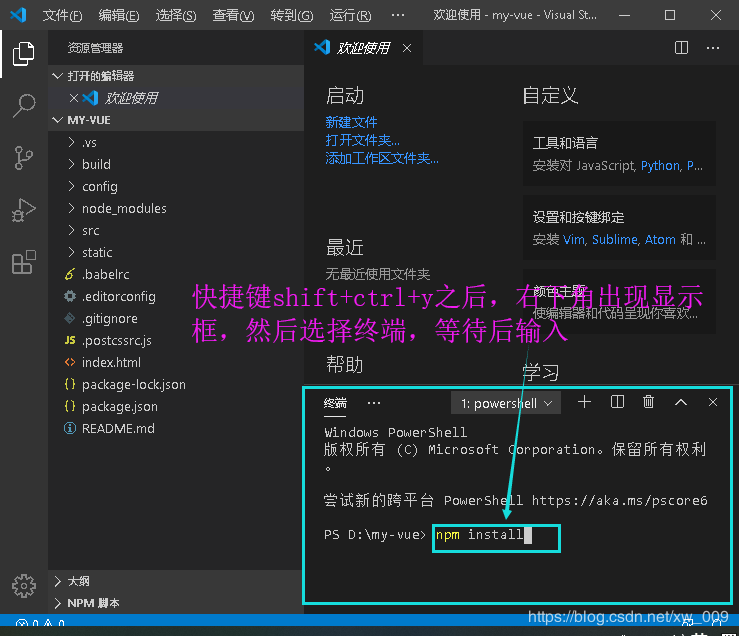Open the Explorer view in activity bar
Viewport: 739px width, 636px height.
[x=23, y=54]
